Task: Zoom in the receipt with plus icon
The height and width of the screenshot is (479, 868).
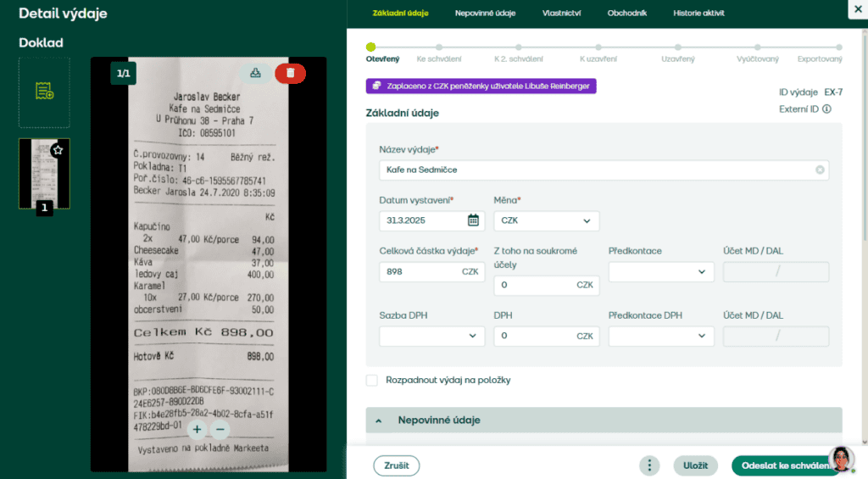Action: (197, 429)
